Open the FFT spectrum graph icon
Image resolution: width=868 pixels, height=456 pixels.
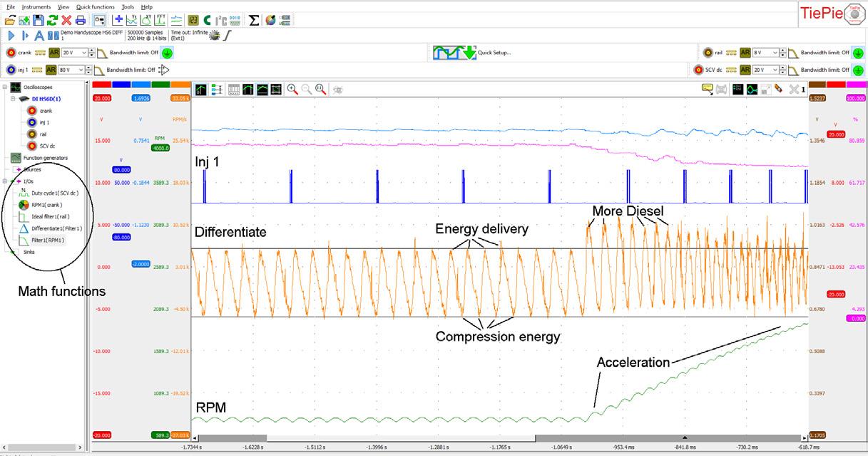(160, 20)
